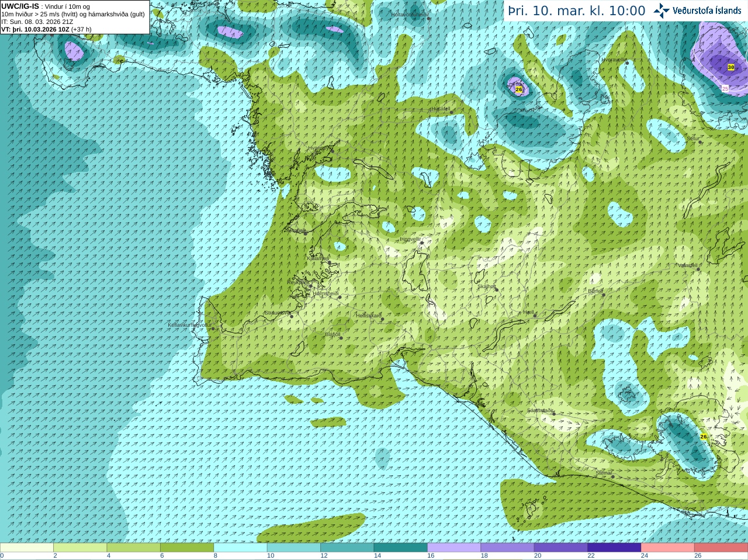Screen dimensions: 748x560
Task: Click the Veðurstofa Íslands name text
Action: coord(707,11)
